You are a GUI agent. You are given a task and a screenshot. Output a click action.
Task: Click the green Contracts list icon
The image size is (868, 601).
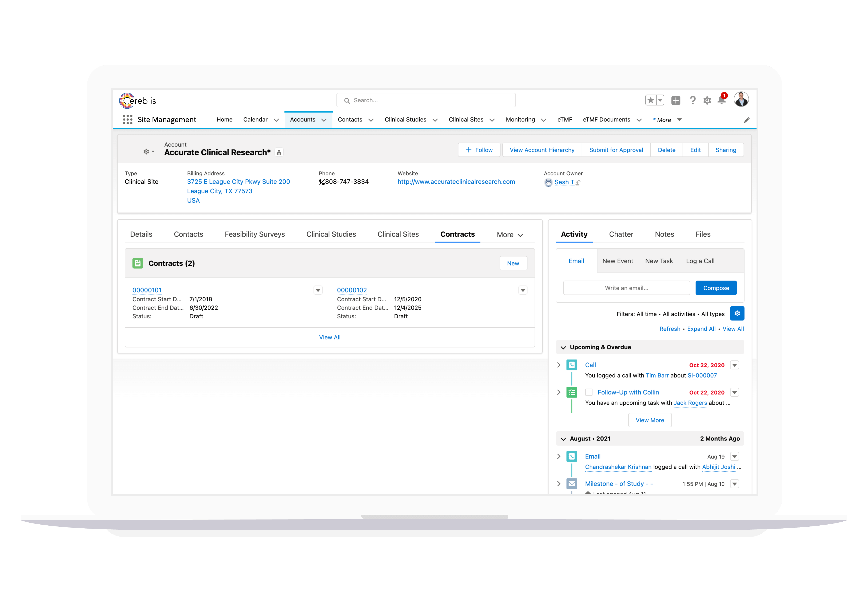[x=138, y=263]
